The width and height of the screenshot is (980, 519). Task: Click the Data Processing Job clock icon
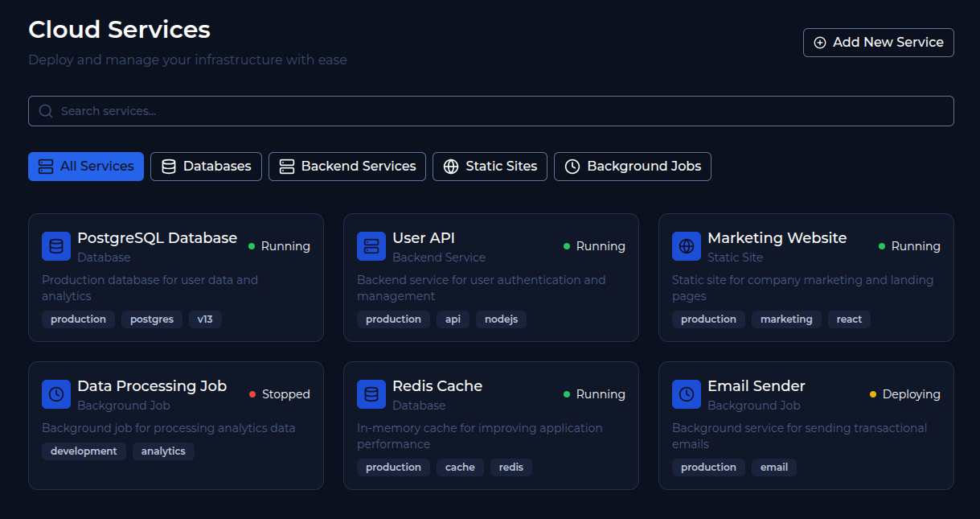point(56,394)
